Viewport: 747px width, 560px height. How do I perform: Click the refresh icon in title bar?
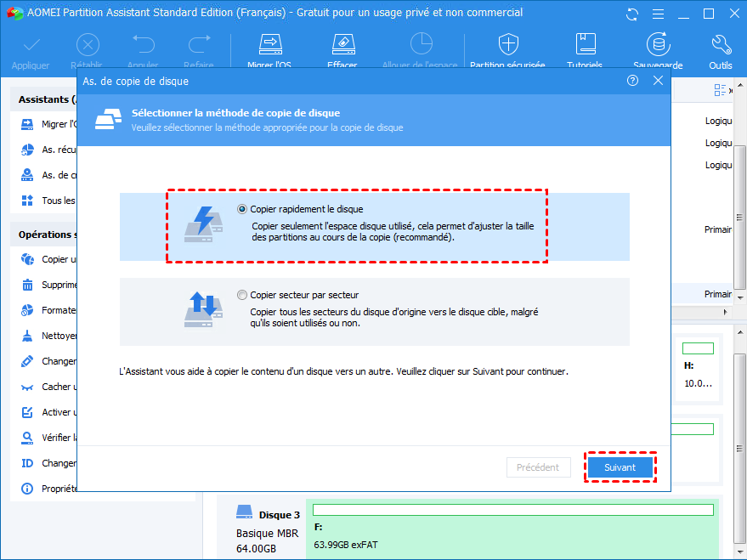(x=631, y=14)
